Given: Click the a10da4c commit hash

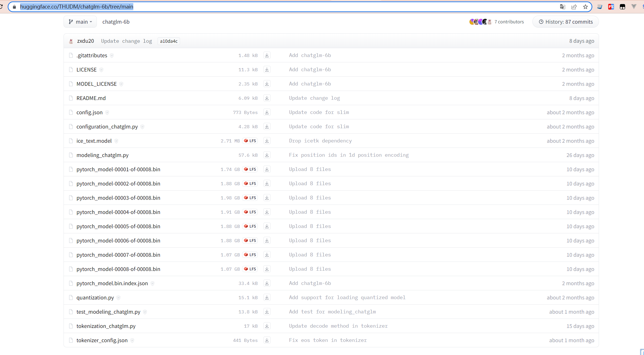Looking at the screenshot, I should [x=169, y=41].
